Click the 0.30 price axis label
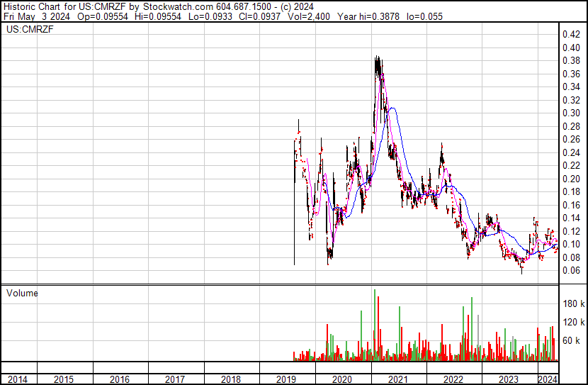The width and height of the screenshot is (588, 385). click(x=571, y=113)
